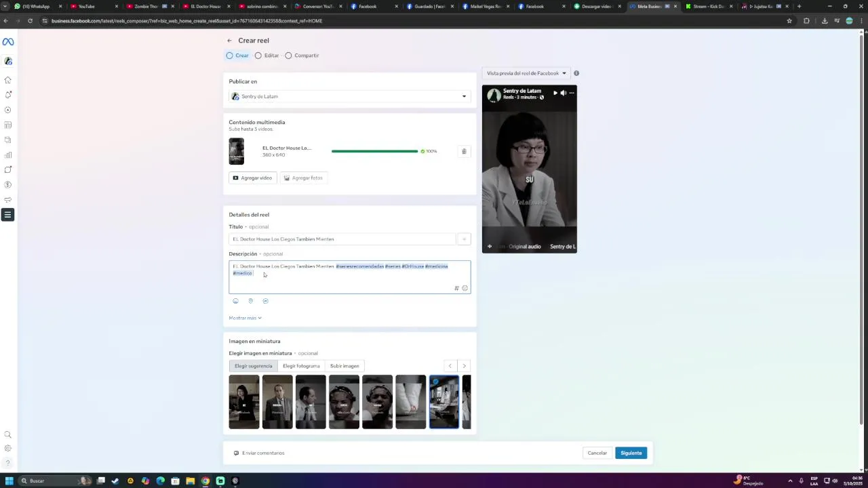The width and height of the screenshot is (868, 488).
Task: Click Siguiente button
Action: click(x=631, y=453)
